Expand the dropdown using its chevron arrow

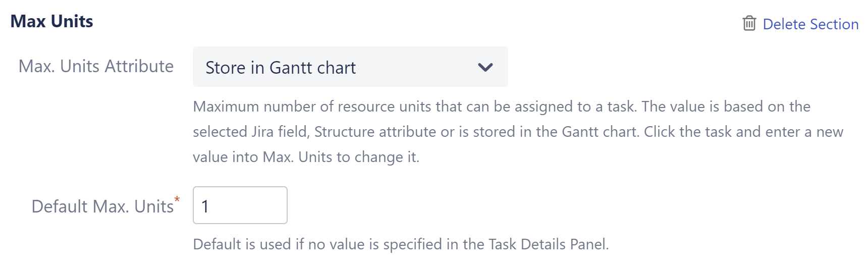(485, 67)
